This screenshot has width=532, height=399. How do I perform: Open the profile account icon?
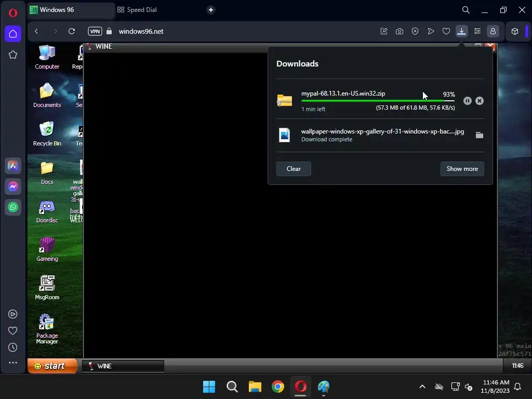(493, 31)
